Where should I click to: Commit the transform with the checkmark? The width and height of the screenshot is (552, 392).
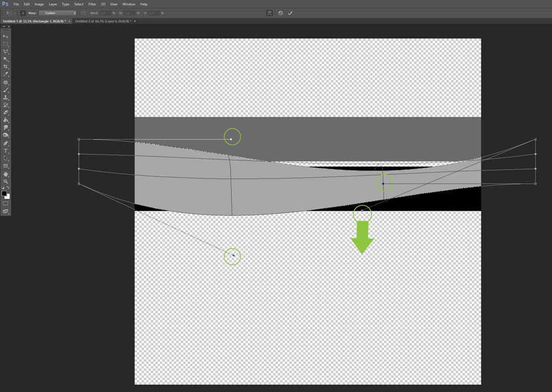coord(290,13)
